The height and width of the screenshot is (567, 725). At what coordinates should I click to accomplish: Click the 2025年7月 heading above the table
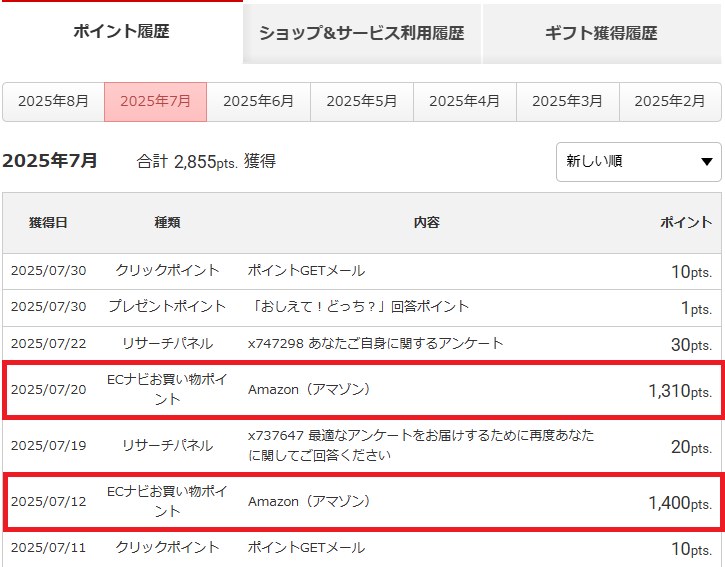[49, 161]
